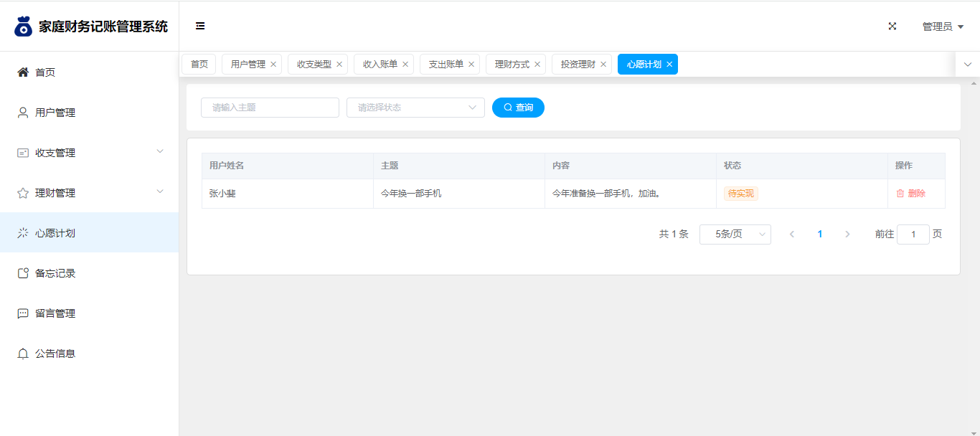Close the active 心愿计划 tab
The width and height of the screenshot is (980, 436).
pos(669,65)
